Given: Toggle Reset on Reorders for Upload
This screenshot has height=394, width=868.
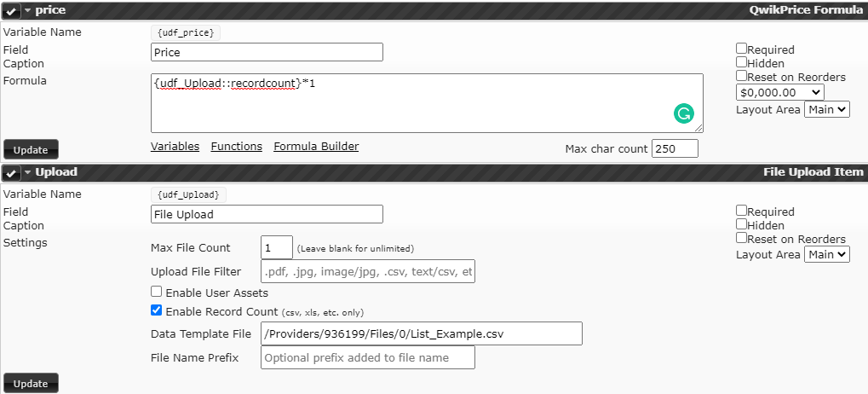Looking at the screenshot, I should 741,238.
